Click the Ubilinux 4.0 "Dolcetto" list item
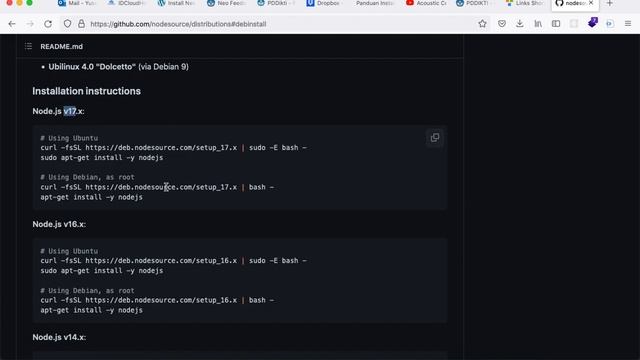Viewport: 640px width, 360px height. [118, 67]
